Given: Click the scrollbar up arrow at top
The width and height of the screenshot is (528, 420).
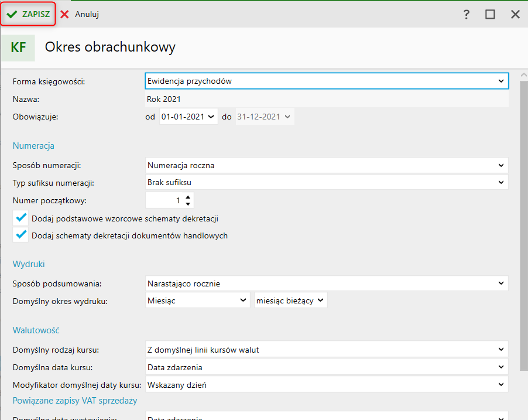Looking at the screenshot, I should (x=524, y=75).
